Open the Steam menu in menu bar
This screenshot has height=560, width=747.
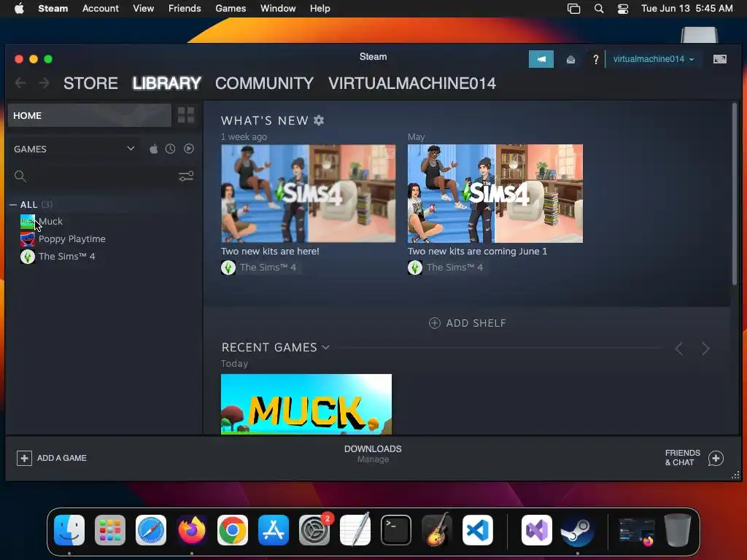53,9
